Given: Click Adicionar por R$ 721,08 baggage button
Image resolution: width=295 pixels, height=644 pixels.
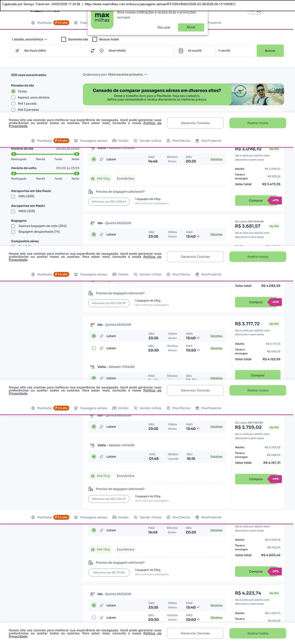Looking at the screenshot, I should click(109, 573).
